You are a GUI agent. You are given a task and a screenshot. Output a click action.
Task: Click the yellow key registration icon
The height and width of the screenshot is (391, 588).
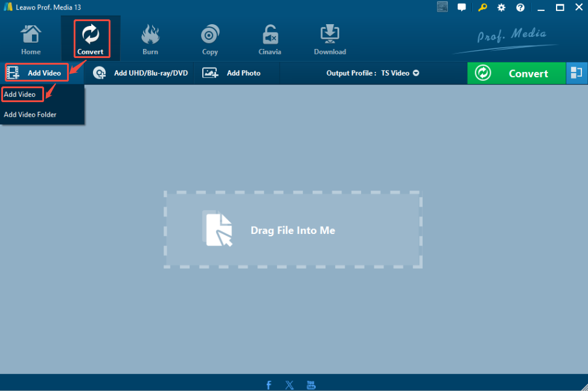pyautogui.click(x=482, y=7)
